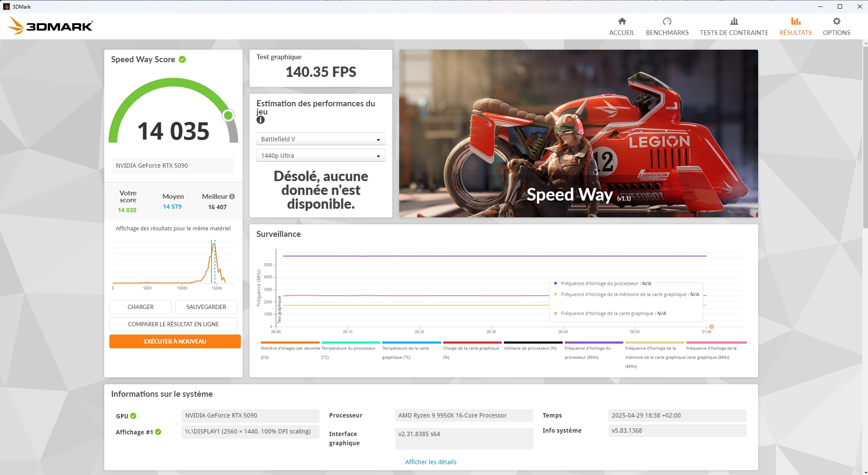
Task: Click the 14 035 score number
Action: 173,131
